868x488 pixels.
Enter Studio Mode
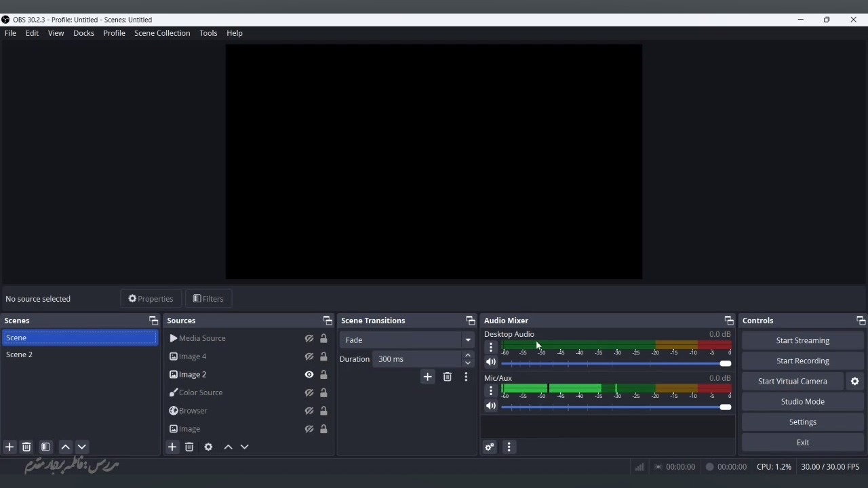point(803,402)
